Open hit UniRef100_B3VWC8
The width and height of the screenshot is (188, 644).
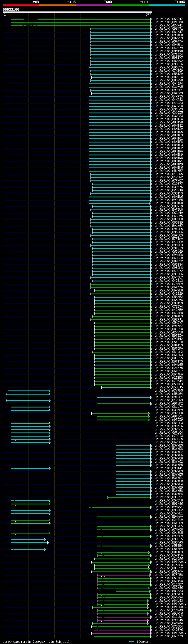[169, 459]
